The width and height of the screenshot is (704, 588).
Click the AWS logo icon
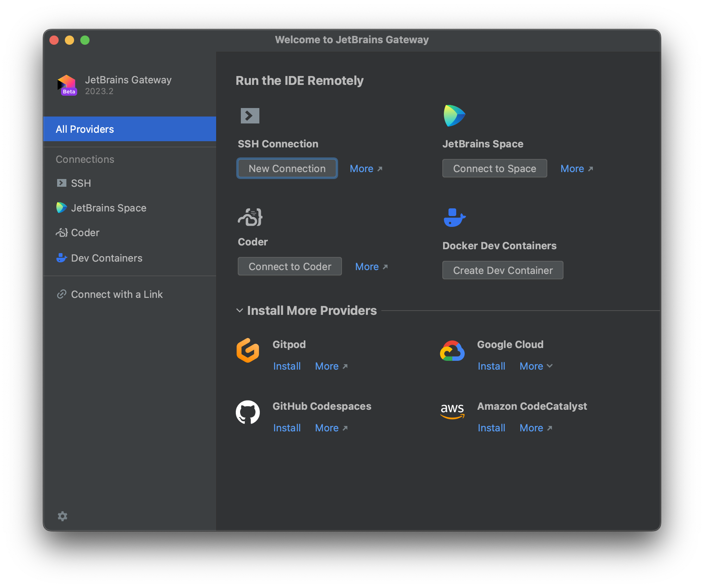point(452,411)
